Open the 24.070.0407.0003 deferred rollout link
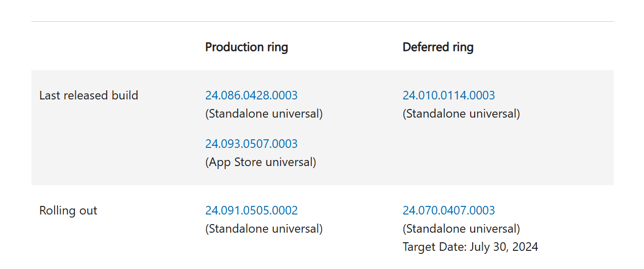Screen dimensions: 644x269 click(448, 210)
